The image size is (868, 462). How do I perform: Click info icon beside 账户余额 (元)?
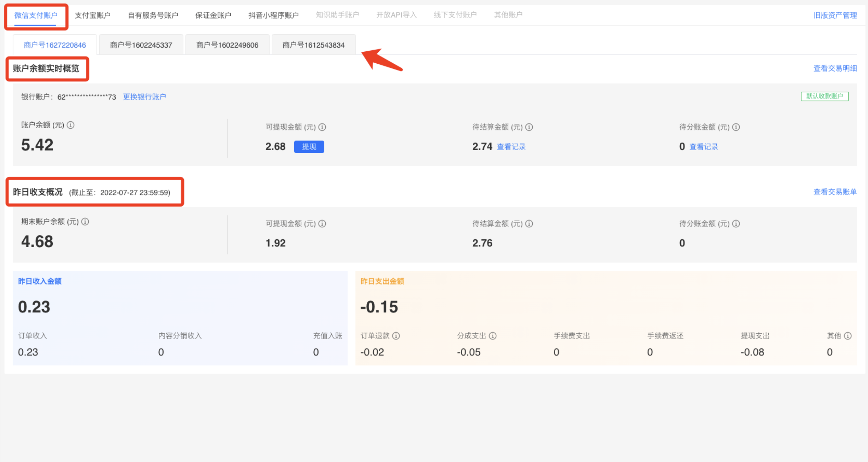(x=71, y=125)
